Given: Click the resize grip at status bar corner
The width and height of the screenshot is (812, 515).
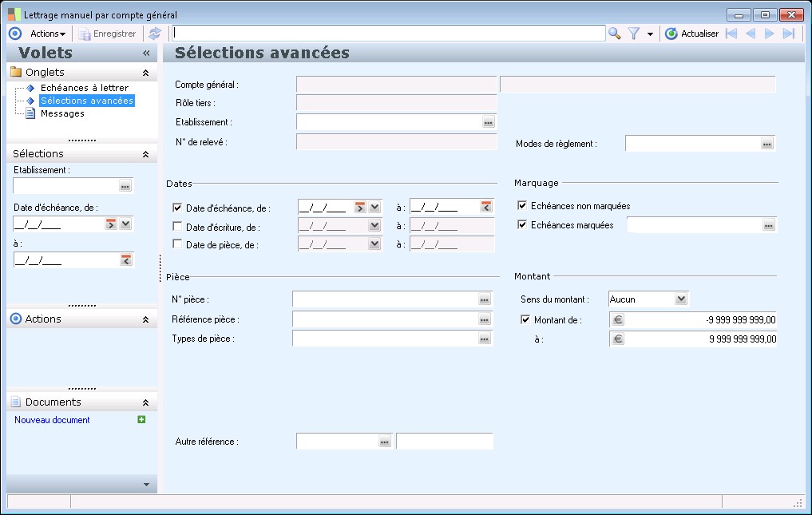Looking at the screenshot, I should pos(798,502).
